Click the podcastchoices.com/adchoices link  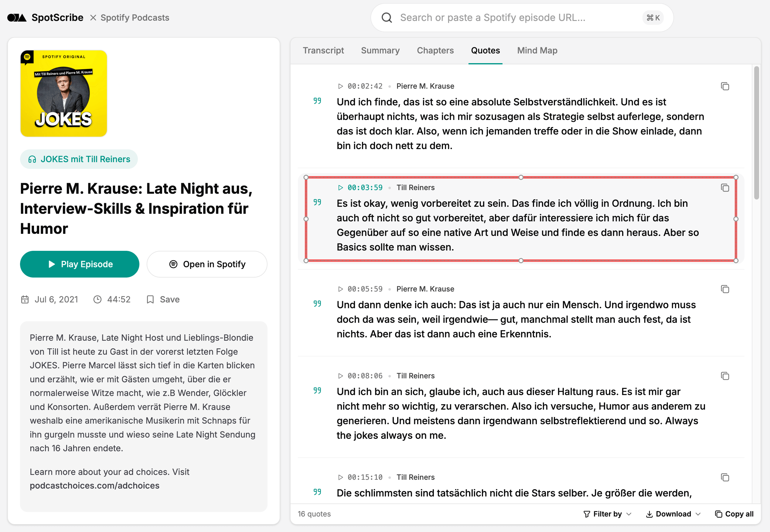(x=94, y=486)
